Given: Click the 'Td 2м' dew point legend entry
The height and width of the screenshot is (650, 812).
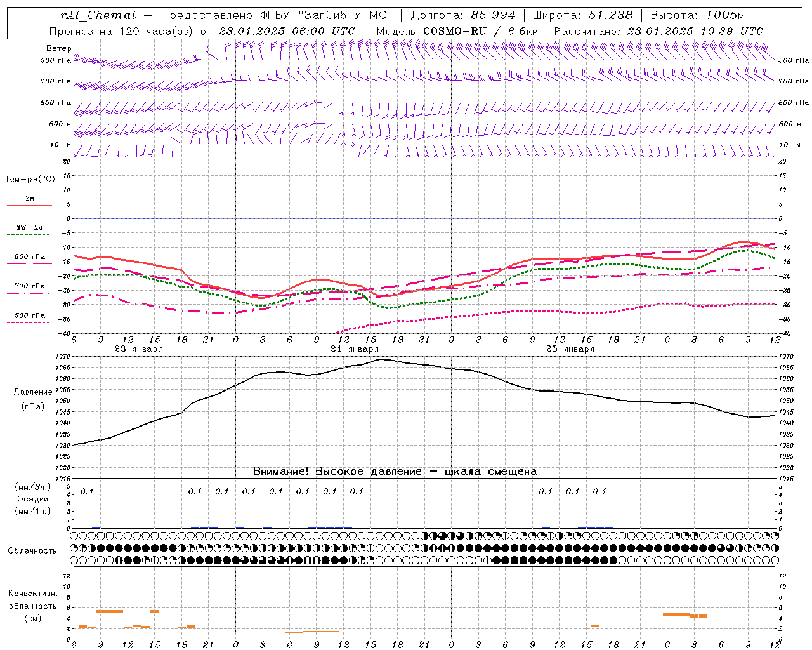Looking at the screenshot, I should click(29, 227).
